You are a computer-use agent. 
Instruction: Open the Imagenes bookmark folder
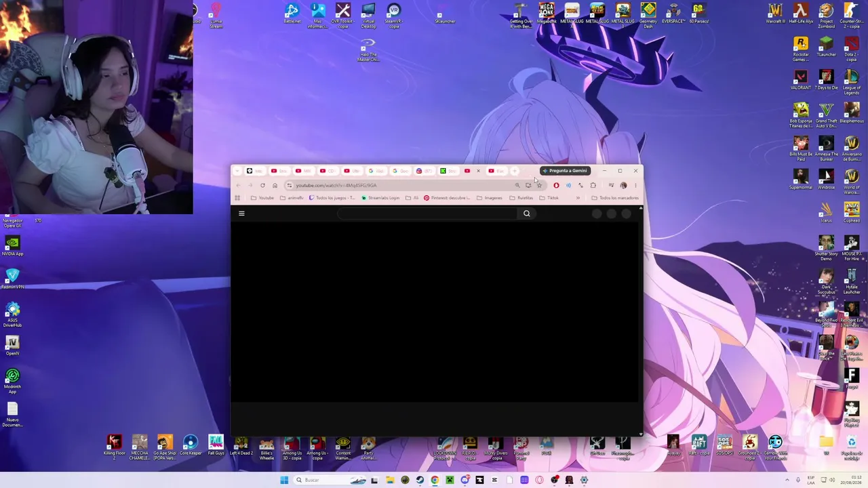[x=490, y=198]
